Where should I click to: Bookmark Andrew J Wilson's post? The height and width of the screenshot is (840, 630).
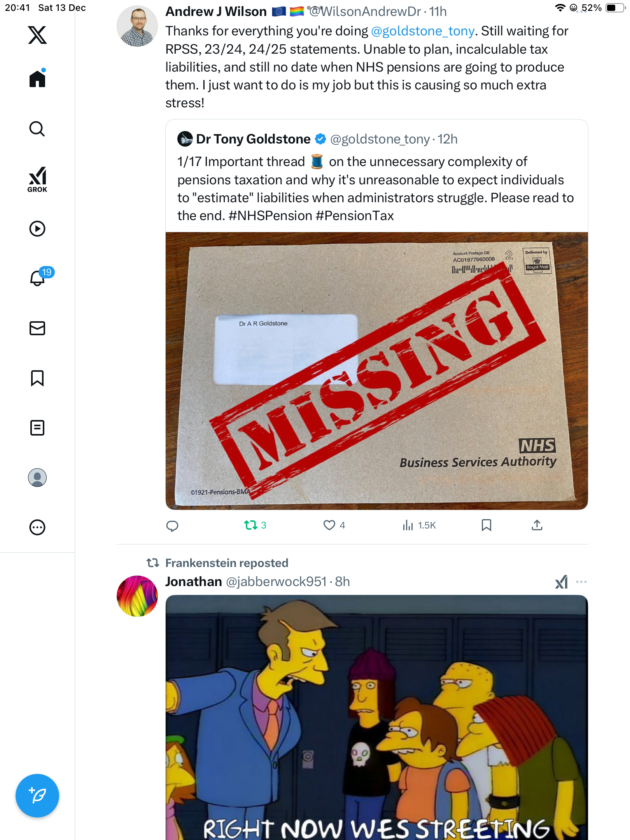click(x=486, y=525)
